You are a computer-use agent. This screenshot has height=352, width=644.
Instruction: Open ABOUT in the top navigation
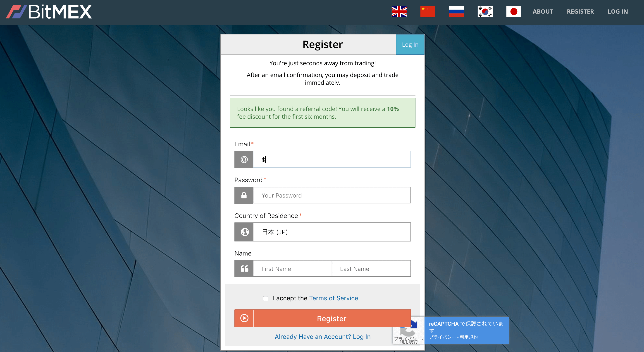[x=543, y=12]
